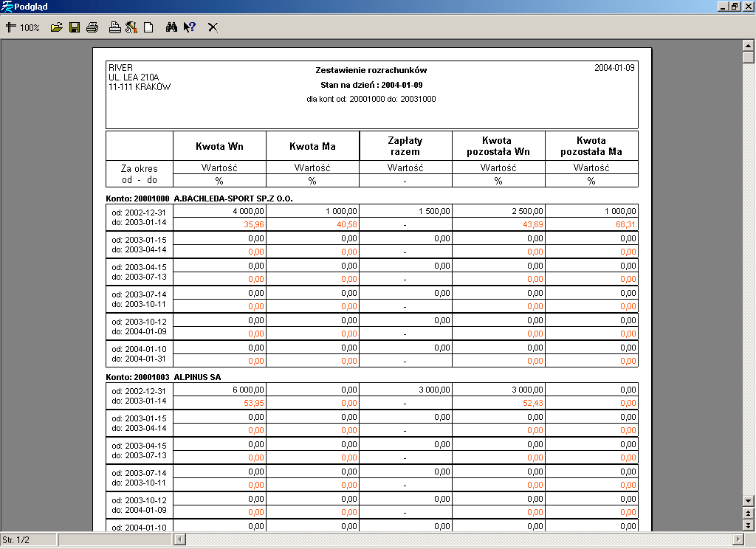This screenshot has height=549, width=756.
Task: Search the report using the binoculars icon
Action: point(171,27)
